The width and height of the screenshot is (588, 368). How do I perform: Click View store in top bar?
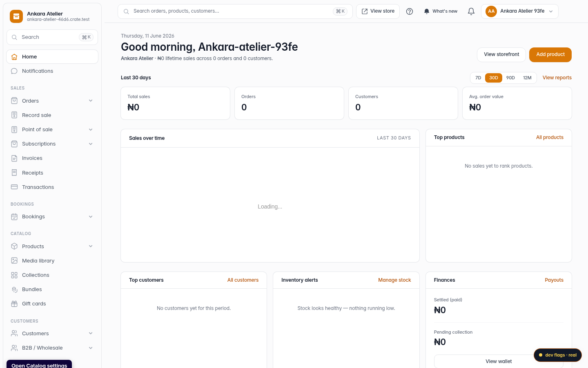tap(378, 11)
